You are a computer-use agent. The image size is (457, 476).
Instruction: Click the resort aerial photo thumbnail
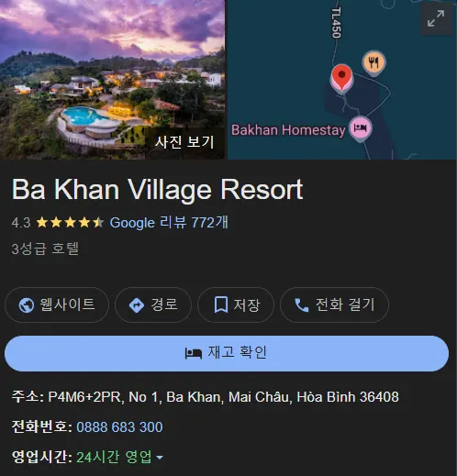(x=112, y=80)
